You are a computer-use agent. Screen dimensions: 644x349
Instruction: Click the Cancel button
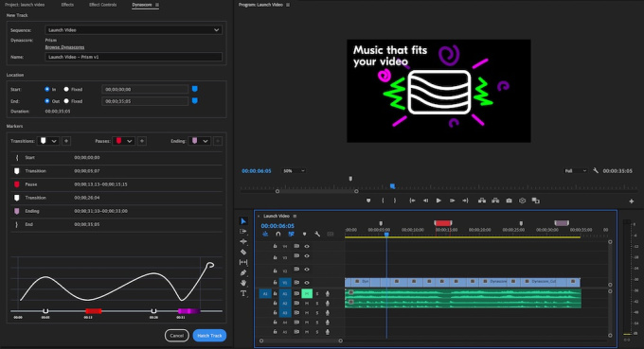176,336
